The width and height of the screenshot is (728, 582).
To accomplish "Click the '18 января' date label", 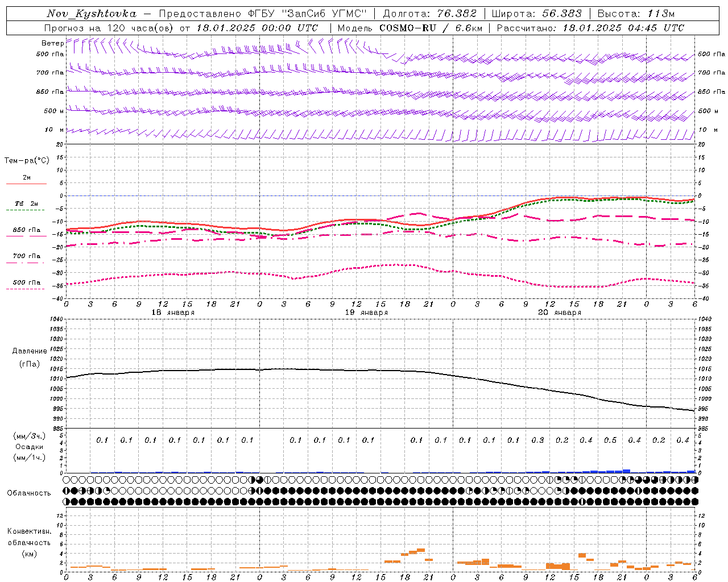I will coord(173,313).
